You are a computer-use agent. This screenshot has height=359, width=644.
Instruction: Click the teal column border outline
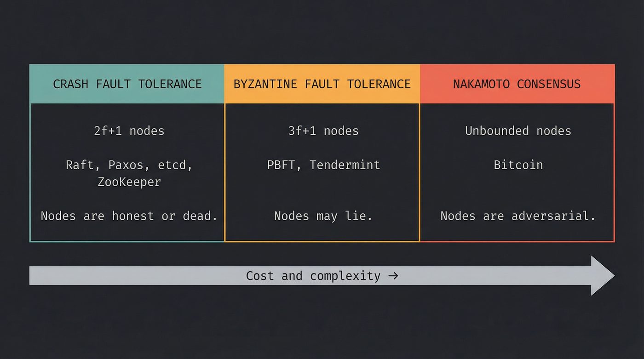pyautogui.click(x=30, y=170)
